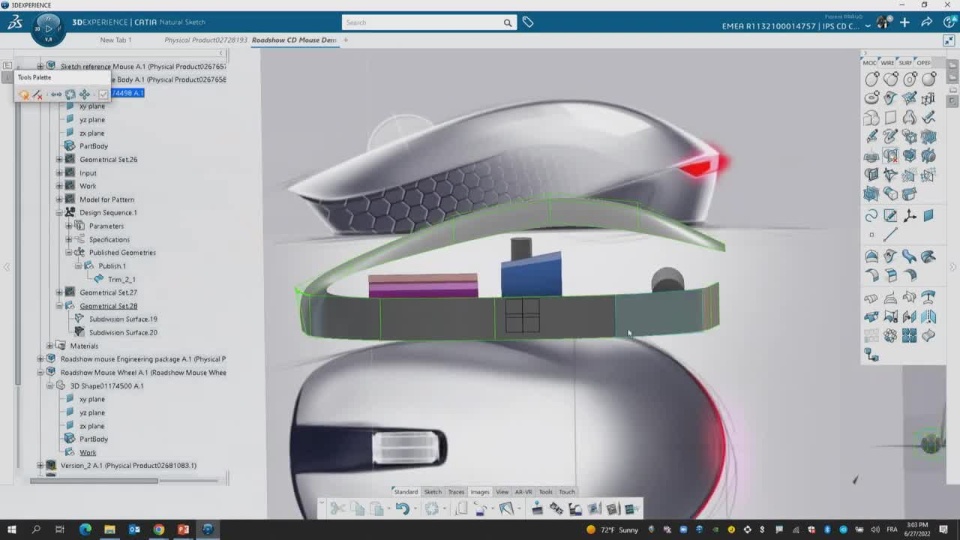Select the Subdivision Surface.19 tree item

(123, 319)
